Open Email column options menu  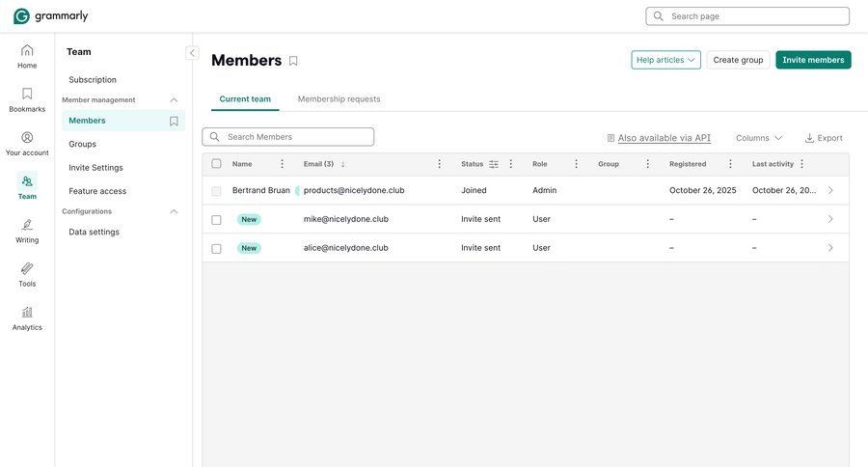click(439, 164)
